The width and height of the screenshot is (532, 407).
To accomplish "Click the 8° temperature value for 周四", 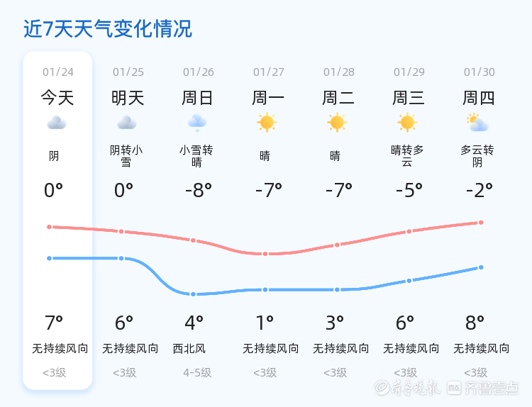I will (x=475, y=323).
